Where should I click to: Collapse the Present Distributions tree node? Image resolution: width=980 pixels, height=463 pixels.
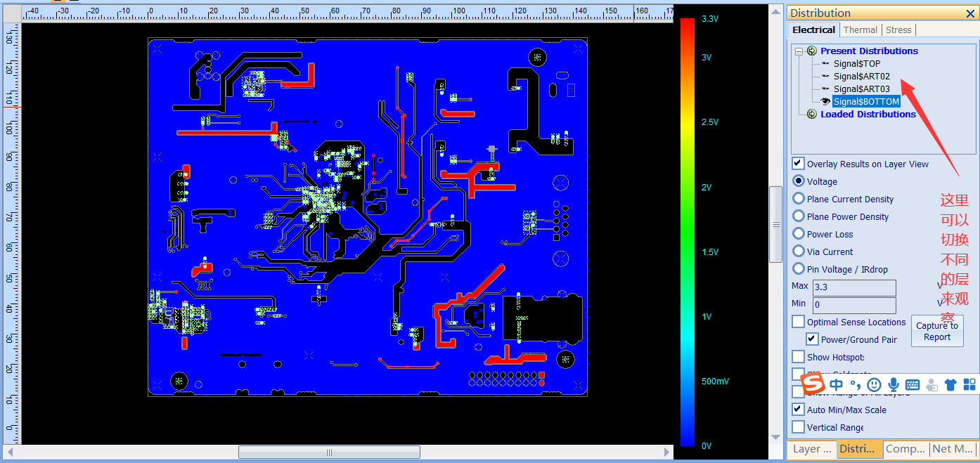799,51
